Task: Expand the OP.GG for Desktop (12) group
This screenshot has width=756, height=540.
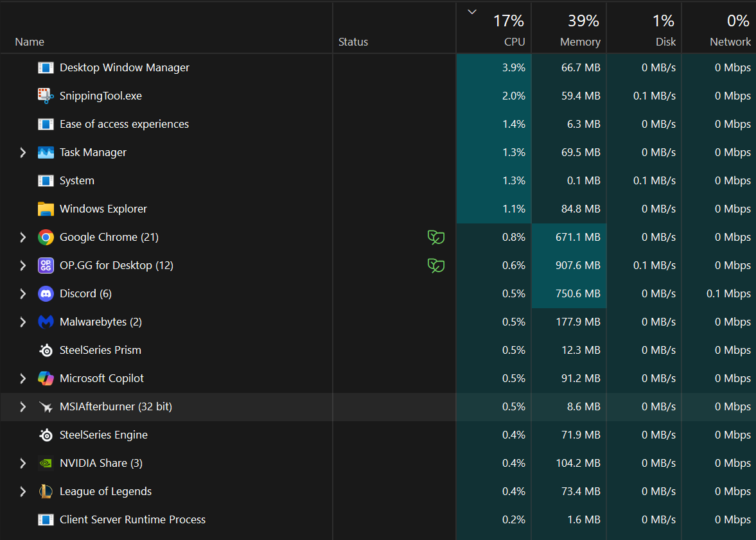Action: [22, 265]
